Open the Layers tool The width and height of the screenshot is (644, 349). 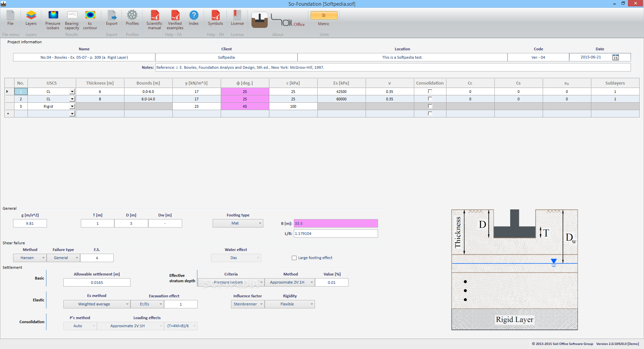pyautogui.click(x=31, y=18)
